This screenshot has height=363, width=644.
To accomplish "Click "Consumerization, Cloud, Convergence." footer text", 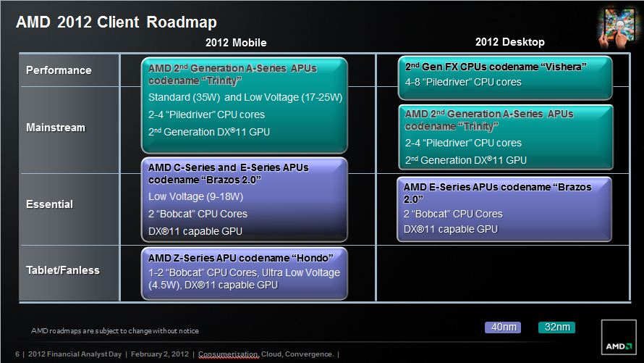I will pyautogui.click(x=266, y=354).
